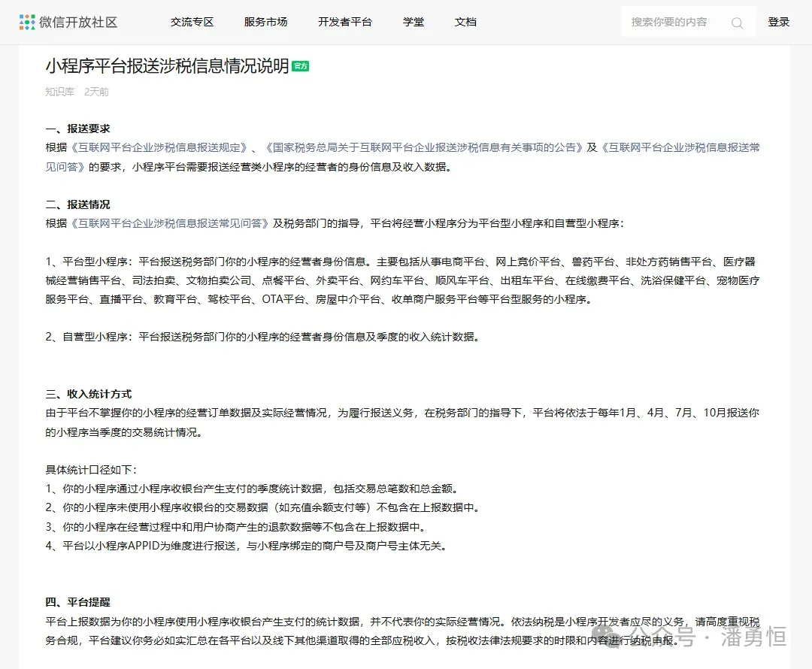This screenshot has width=812, height=669.
Task: Open 《互联网平台企业涉税信息报送规定》 link
Action: [x=159, y=147]
